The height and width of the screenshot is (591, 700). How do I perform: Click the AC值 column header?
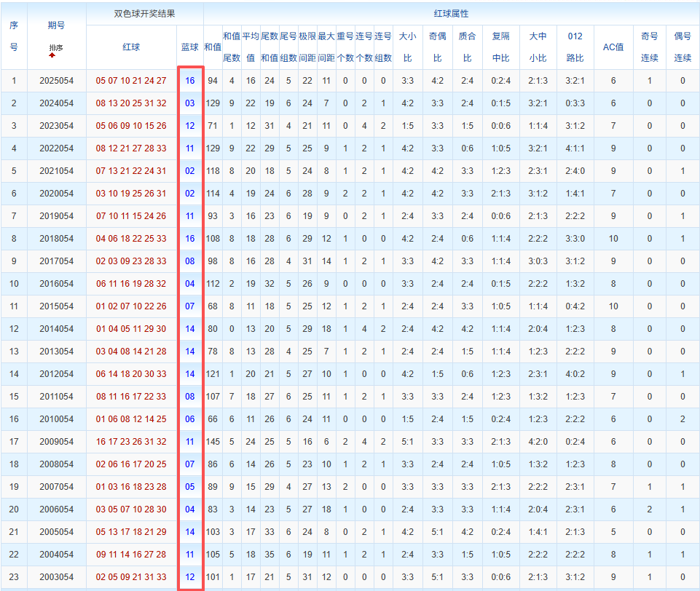(x=613, y=47)
